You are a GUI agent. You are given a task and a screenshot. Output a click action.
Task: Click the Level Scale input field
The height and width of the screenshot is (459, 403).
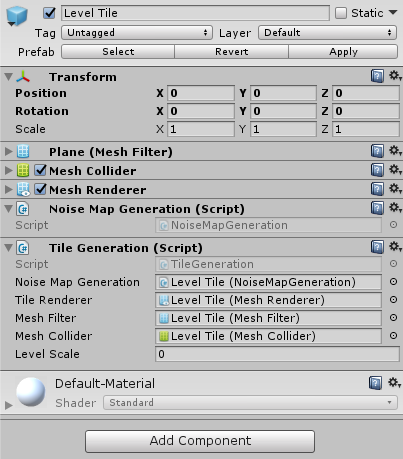pos(277,354)
